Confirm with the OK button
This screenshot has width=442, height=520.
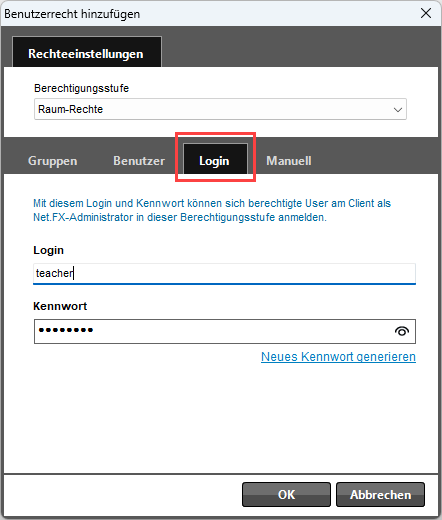286,495
